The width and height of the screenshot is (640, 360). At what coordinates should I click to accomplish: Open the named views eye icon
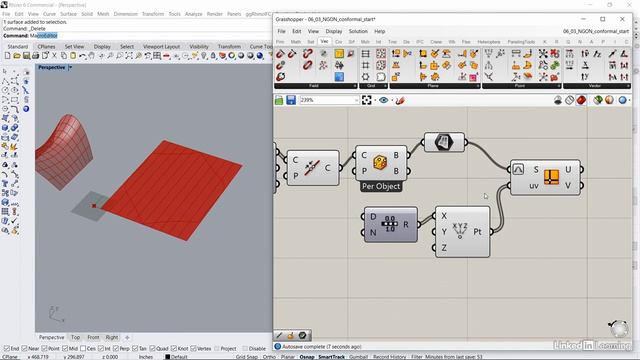(384, 100)
